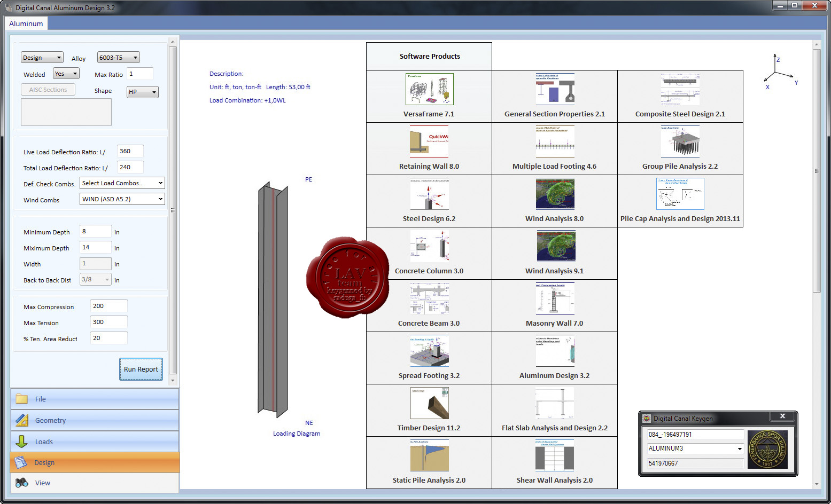Click the Loading Diagram label
Viewport: 831px width, 504px height.
[x=297, y=434]
